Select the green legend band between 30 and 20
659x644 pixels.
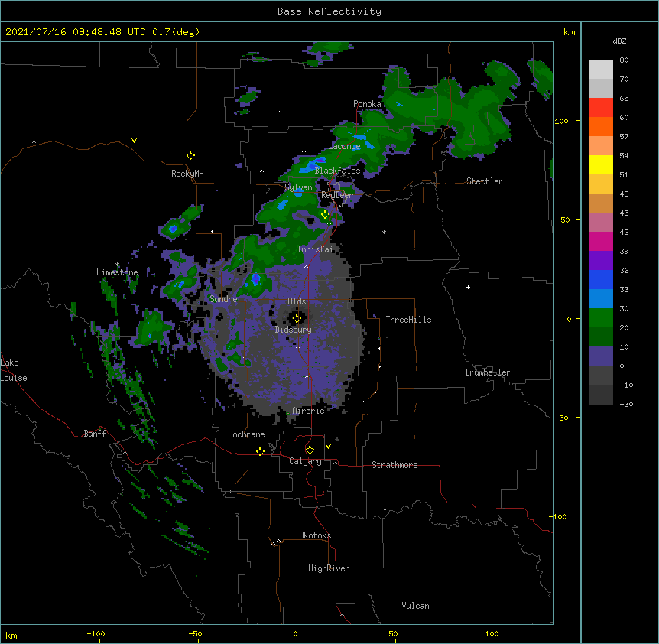[601, 318]
